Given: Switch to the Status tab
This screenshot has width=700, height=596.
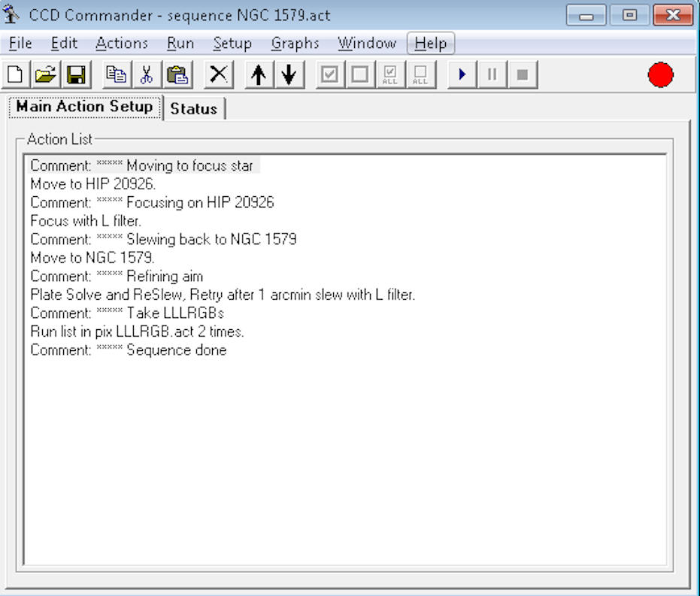Looking at the screenshot, I should pos(193,109).
